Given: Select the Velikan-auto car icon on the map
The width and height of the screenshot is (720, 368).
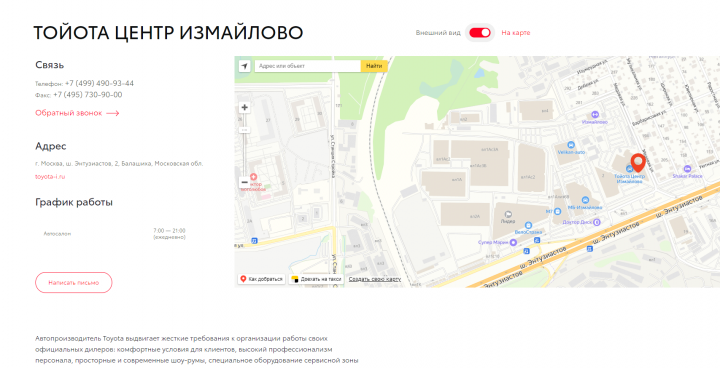Looking at the screenshot, I should (x=571, y=145).
